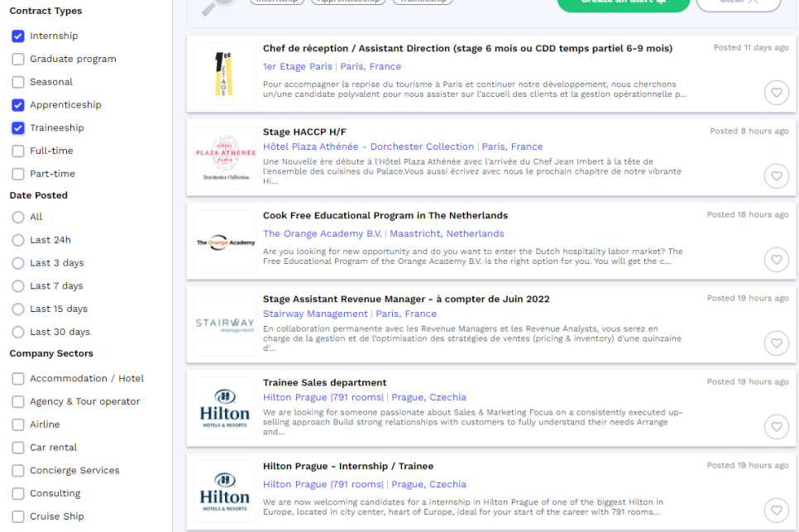
Task: Open the Chef de réception / Assistant Direction job
Action: [x=467, y=49]
